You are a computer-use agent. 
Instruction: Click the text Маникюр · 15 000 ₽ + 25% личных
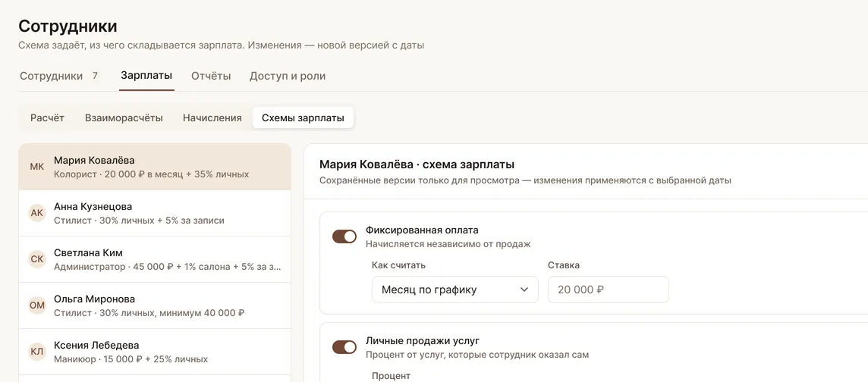[131, 359]
